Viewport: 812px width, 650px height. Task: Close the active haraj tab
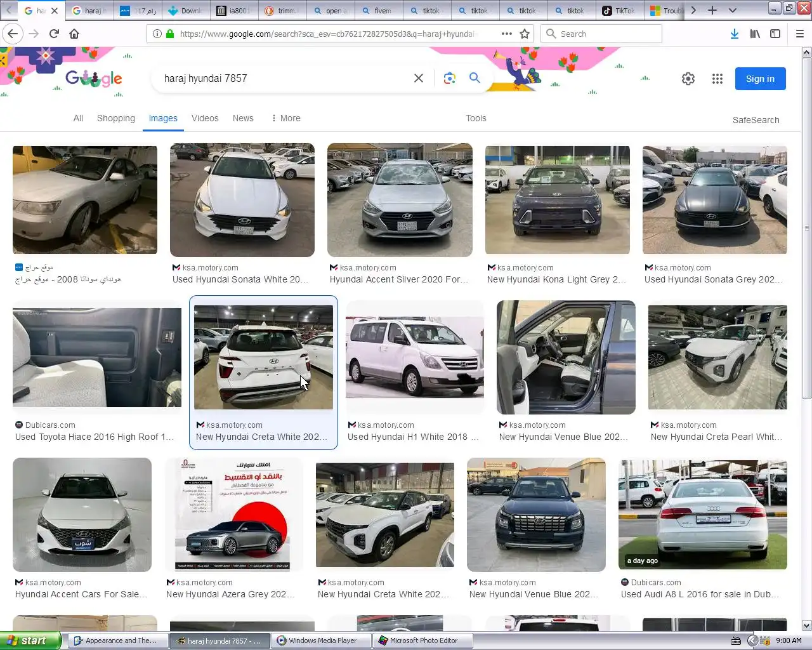[x=55, y=11]
